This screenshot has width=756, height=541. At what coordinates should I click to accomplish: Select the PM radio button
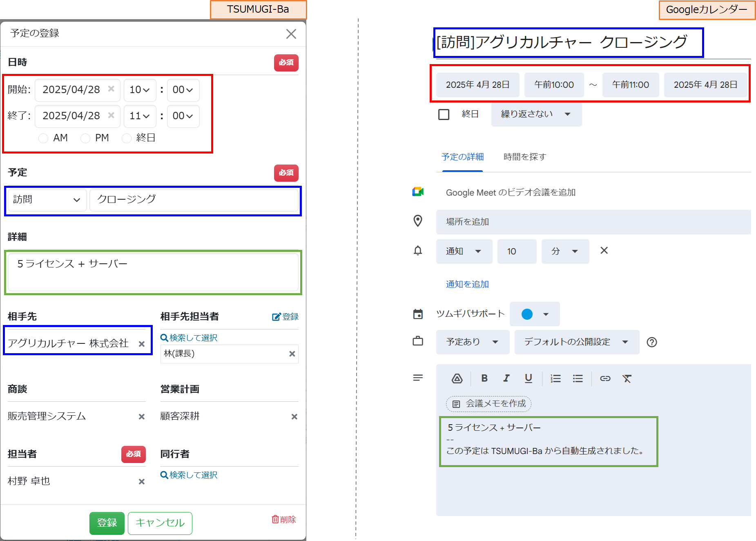pos(85,138)
